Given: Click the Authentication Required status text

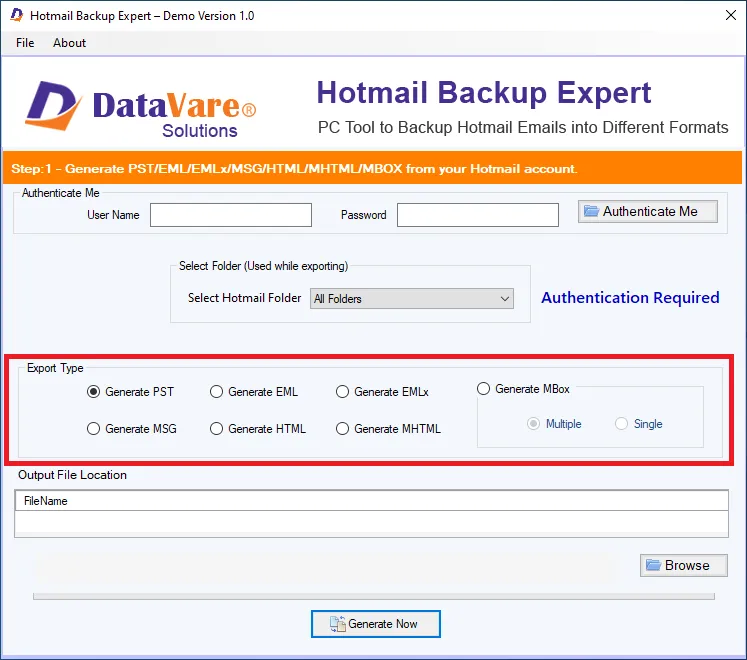Looking at the screenshot, I should pyautogui.click(x=630, y=298).
